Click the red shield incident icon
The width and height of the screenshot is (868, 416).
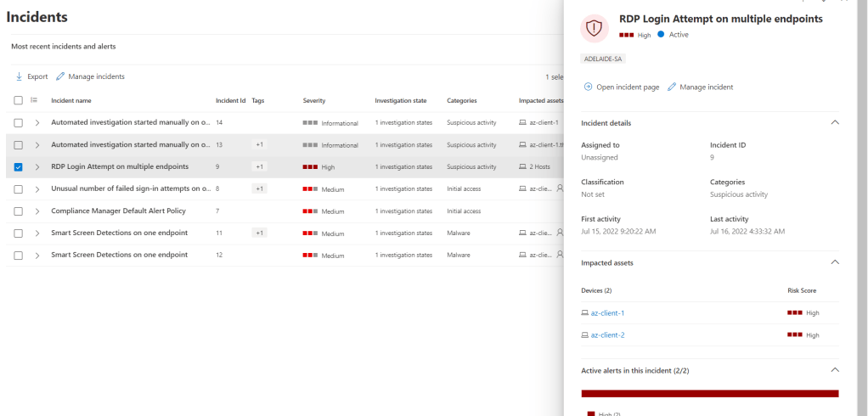[595, 28]
